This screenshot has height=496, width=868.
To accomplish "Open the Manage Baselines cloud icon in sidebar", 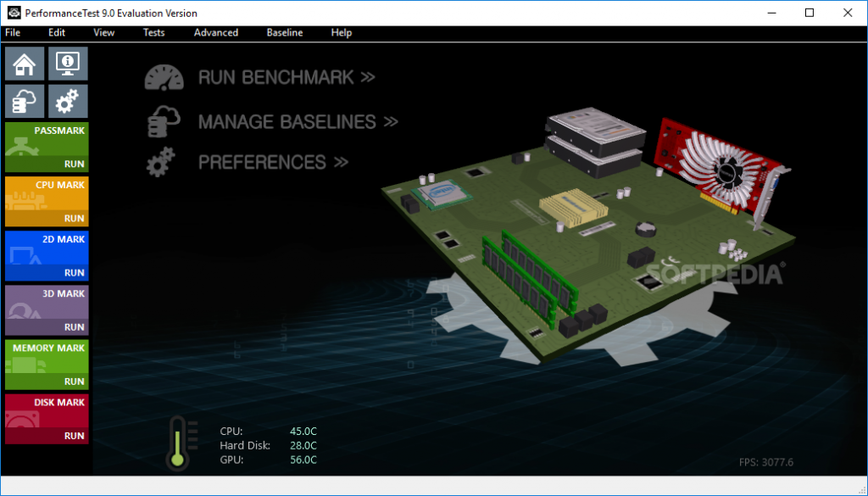I will [25, 101].
